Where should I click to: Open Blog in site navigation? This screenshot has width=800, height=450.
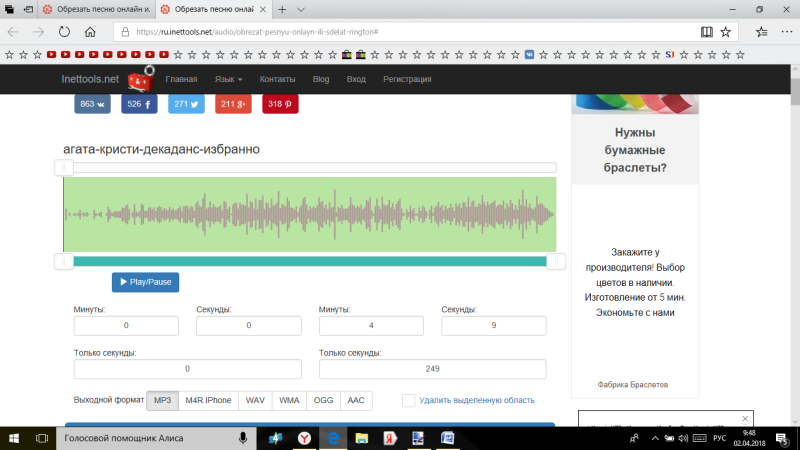pos(321,79)
